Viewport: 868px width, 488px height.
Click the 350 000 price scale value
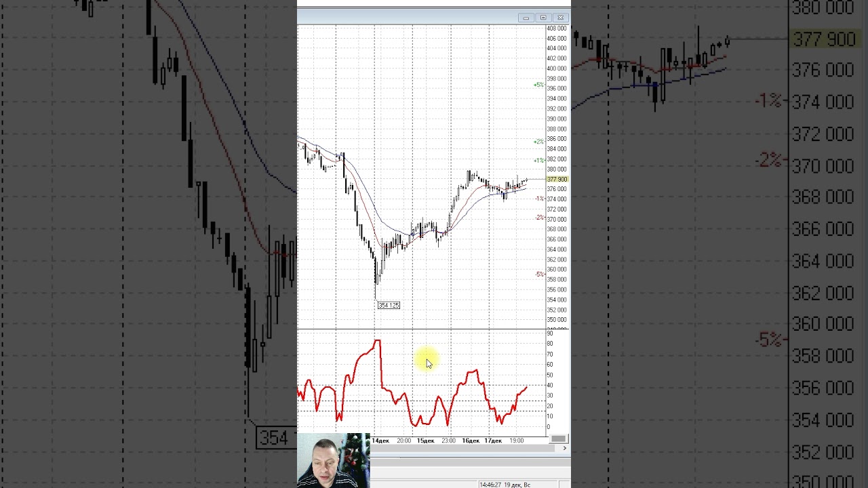(557, 320)
